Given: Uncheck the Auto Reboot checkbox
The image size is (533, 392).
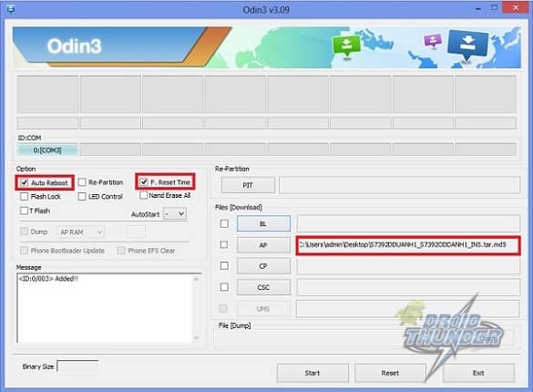Looking at the screenshot, I should coord(24,182).
